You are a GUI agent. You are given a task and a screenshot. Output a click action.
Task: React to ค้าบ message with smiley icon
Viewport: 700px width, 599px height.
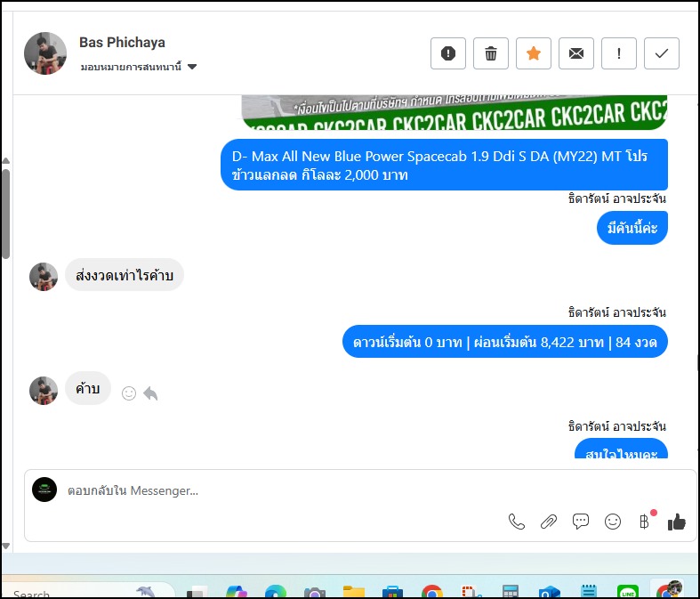tap(129, 393)
